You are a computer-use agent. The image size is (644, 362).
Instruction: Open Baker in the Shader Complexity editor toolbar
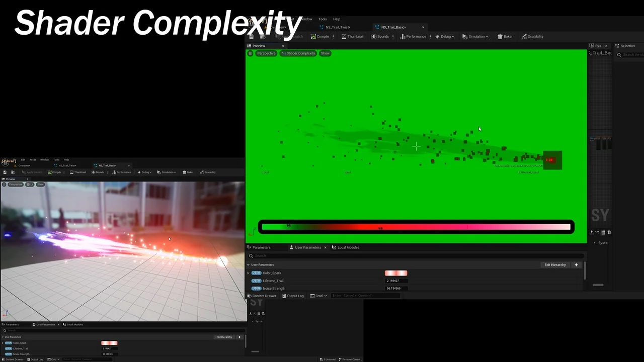coord(505,37)
